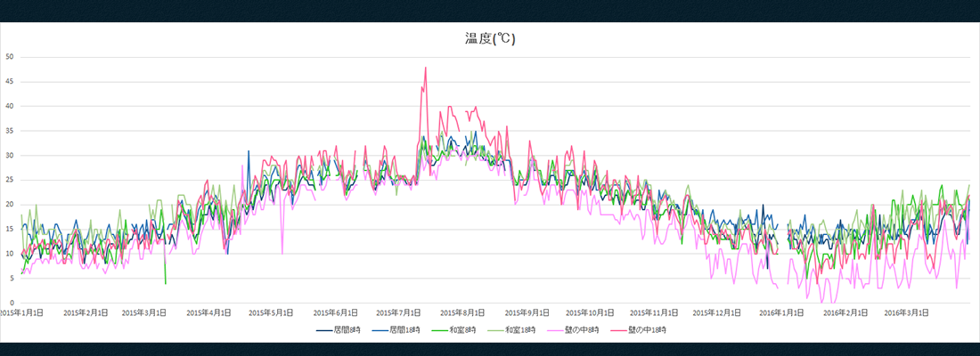Click the x-axis date 2015年9月1日
The image size is (980, 356).
point(527,311)
